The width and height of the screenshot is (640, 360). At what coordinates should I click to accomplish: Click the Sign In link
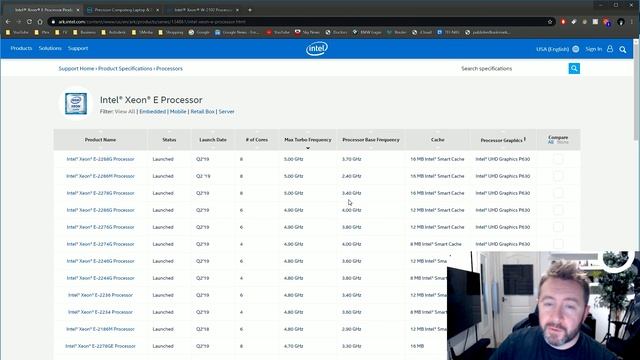pos(593,49)
